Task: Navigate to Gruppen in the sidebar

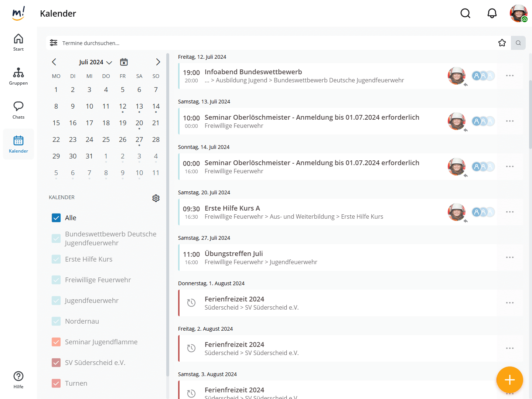Action: point(18,76)
